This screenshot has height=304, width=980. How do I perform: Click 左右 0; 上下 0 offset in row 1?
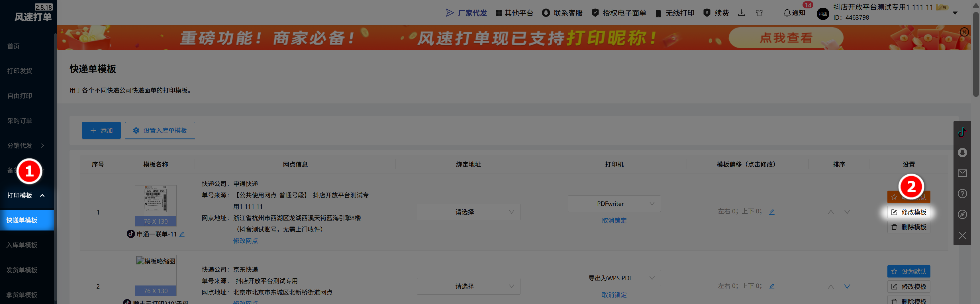pyautogui.click(x=740, y=211)
